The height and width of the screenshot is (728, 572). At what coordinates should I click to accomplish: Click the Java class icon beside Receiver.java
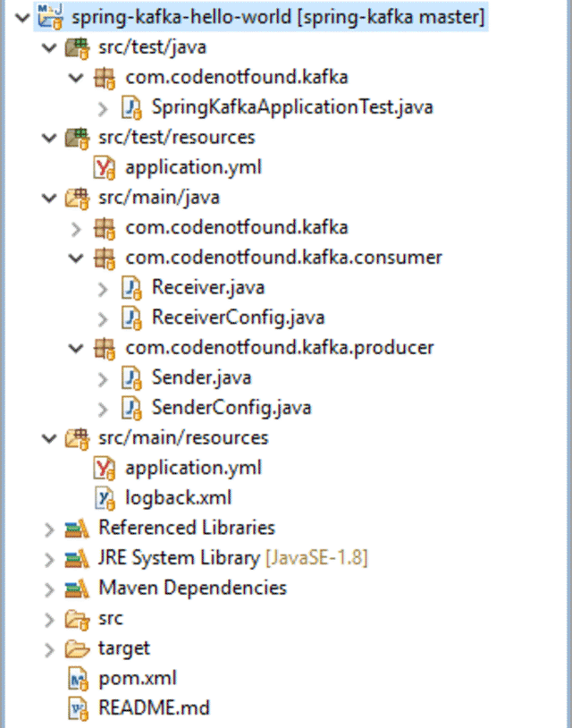[131, 287]
